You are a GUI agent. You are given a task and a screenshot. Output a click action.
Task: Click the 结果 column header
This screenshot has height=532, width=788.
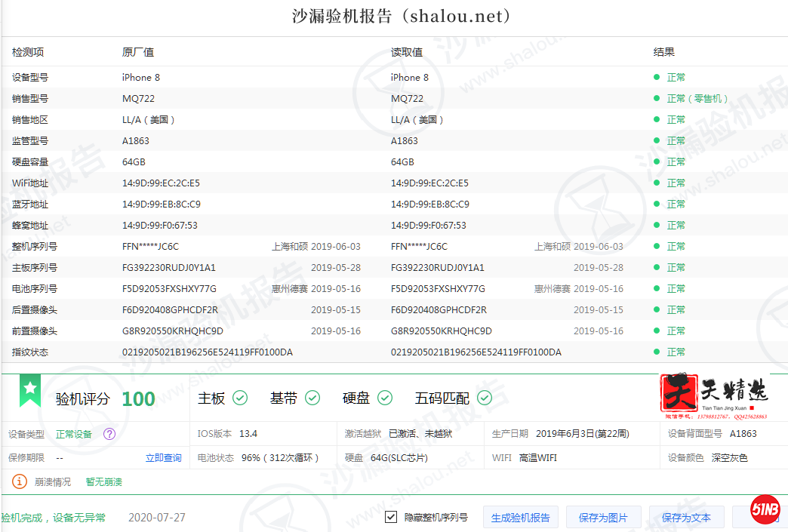coord(663,52)
